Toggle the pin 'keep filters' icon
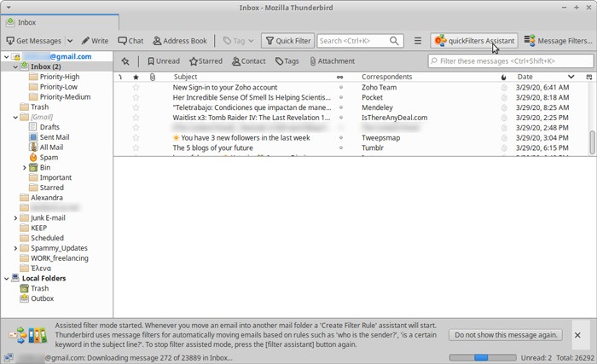 point(125,61)
